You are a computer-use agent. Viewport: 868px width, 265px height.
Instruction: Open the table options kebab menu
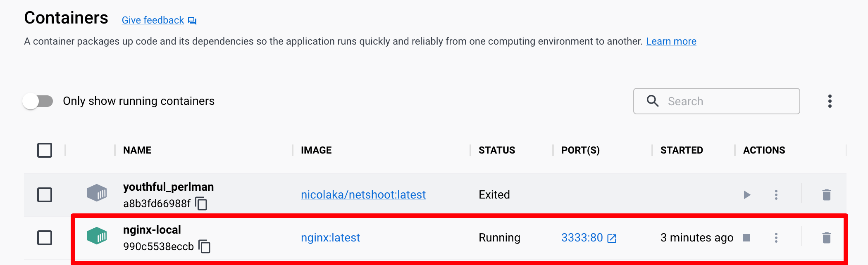[x=830, y=101]
